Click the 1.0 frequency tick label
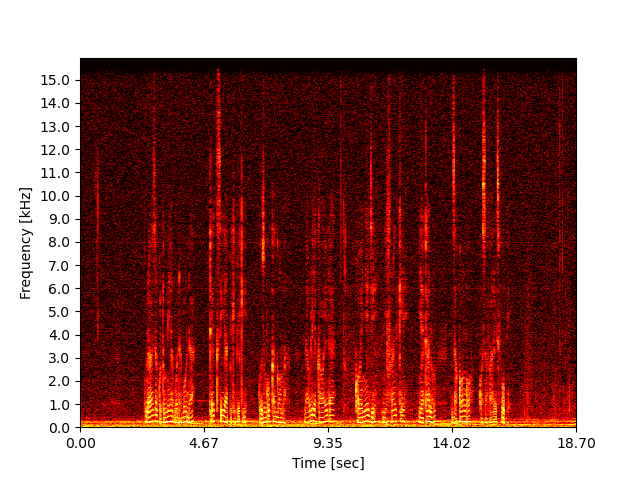 pyautogui.click(x=59, y=405)
